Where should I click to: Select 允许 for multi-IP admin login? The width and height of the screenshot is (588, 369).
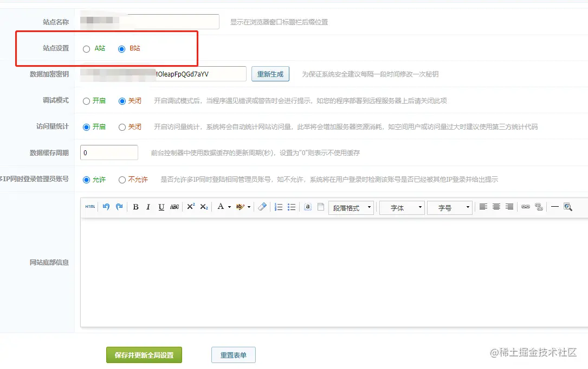coord(87,180)
